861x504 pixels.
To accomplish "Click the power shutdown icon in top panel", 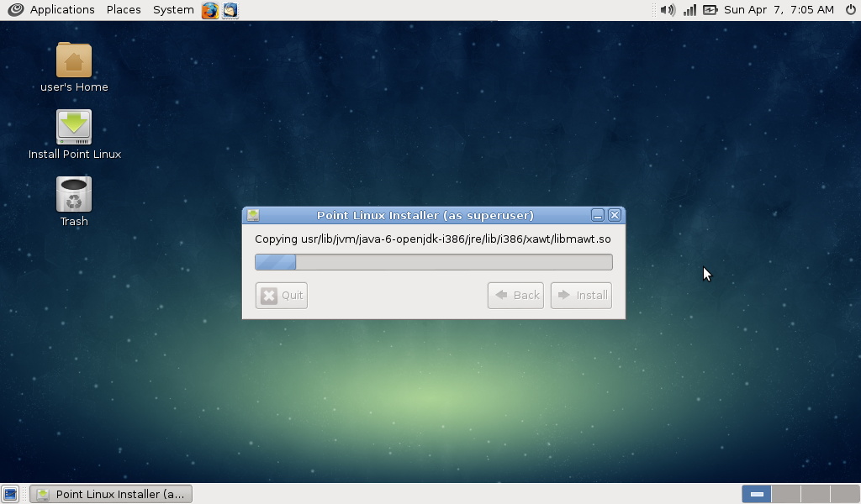I will tap(851, 10).
